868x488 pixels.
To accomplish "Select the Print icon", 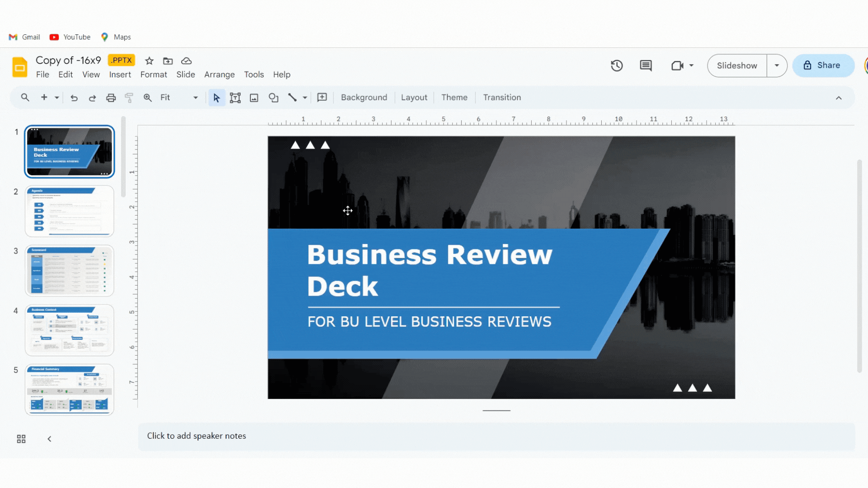I will tap(111, 97).
